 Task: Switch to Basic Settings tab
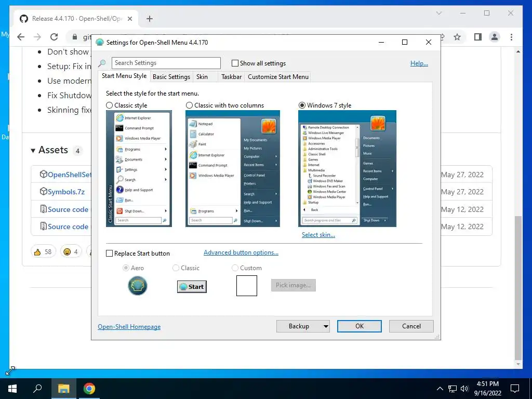[x=171, y=77]
